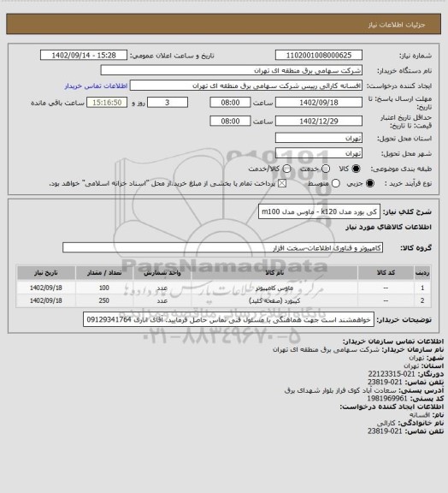Viewport: 448px width, 493px height.
Task: Click the need date in the keyboard row
Action: point(46,301)
